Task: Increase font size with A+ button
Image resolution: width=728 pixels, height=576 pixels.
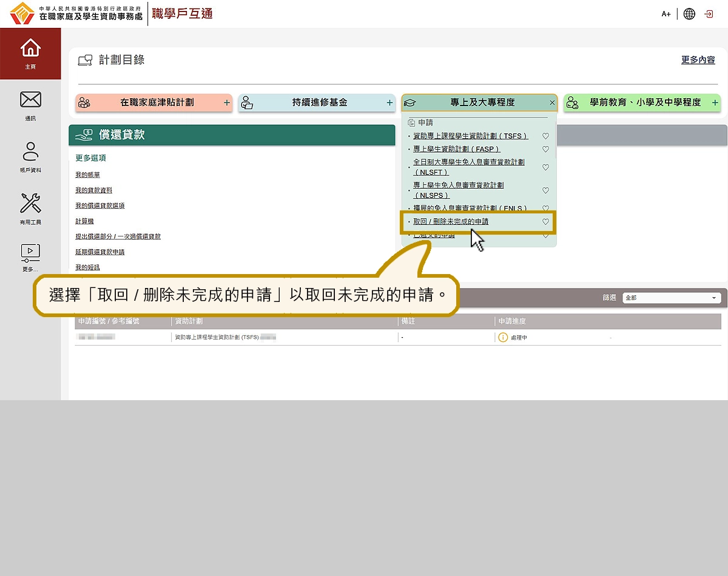Action: click(666, 14)
